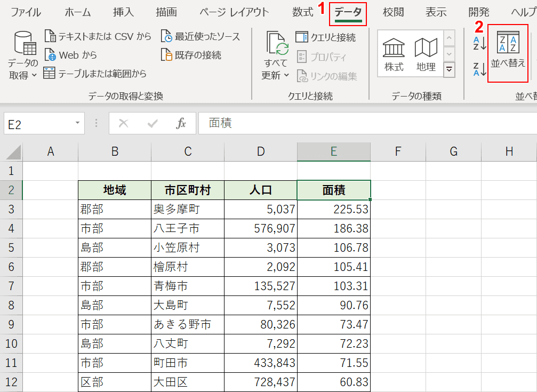Select テーブルまたは範囲から option
Screen dimensions: 537x392
click(95, 73)
